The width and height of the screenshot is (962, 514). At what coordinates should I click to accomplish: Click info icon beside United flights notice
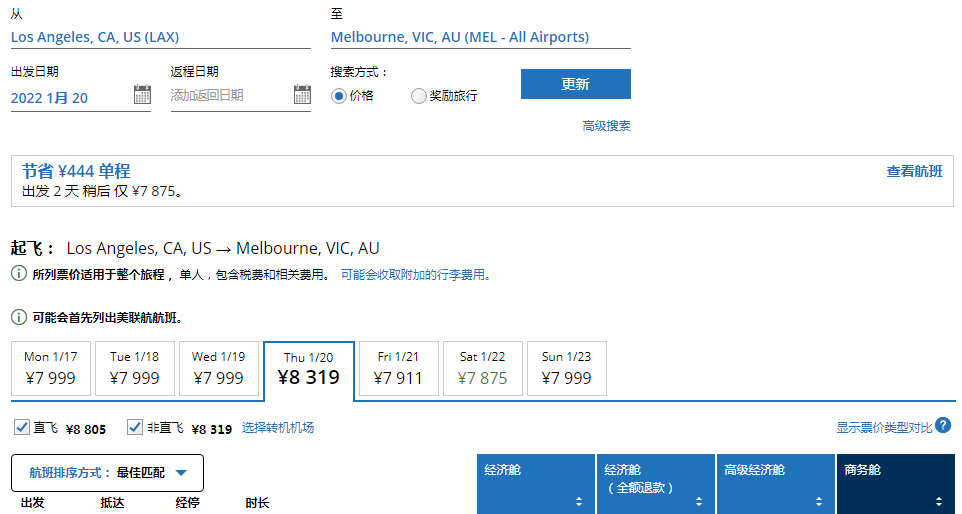19,317
